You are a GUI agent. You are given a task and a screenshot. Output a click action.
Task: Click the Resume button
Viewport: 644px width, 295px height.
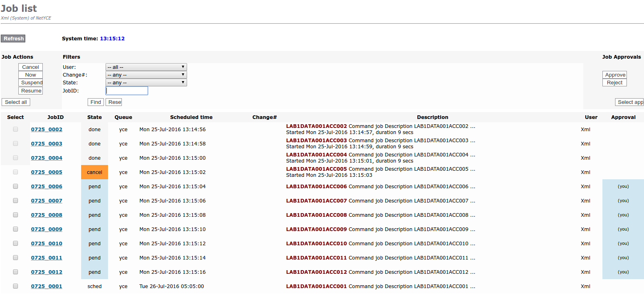pos(31,91)
